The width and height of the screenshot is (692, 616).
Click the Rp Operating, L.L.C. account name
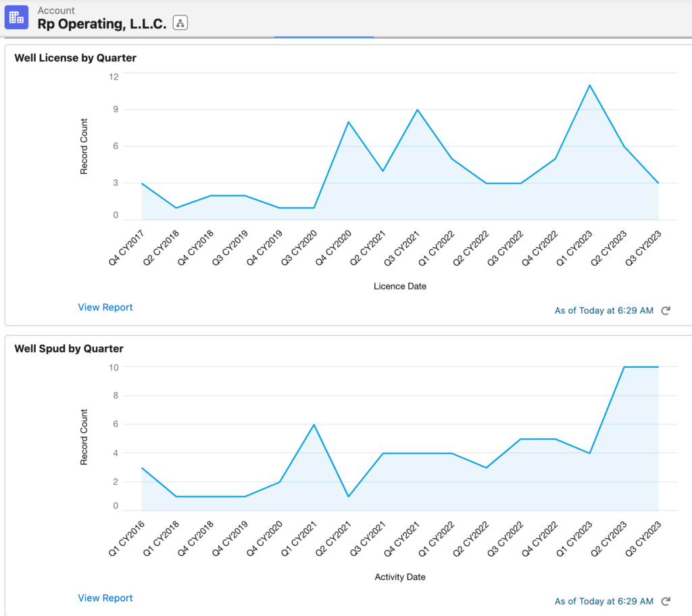coord(102,23)
